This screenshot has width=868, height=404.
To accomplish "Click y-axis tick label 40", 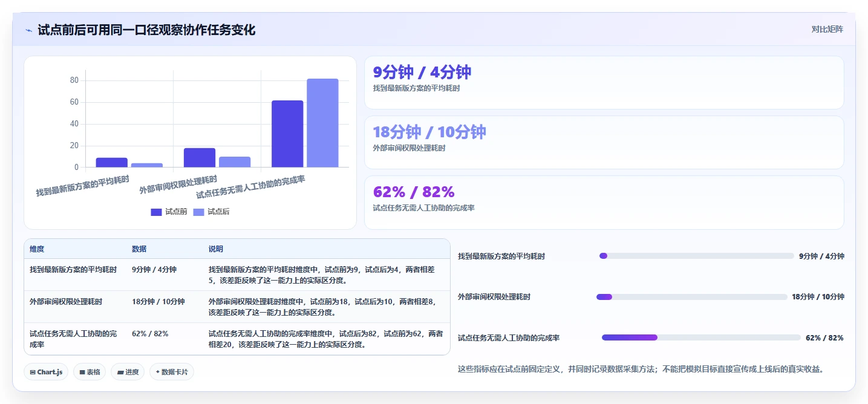I will point(74,124).
